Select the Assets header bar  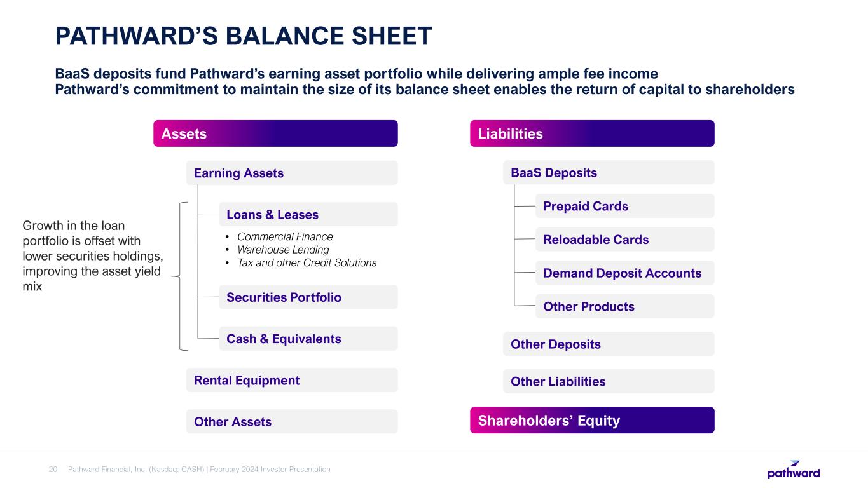pyautogui.click(x=275, y=133)
